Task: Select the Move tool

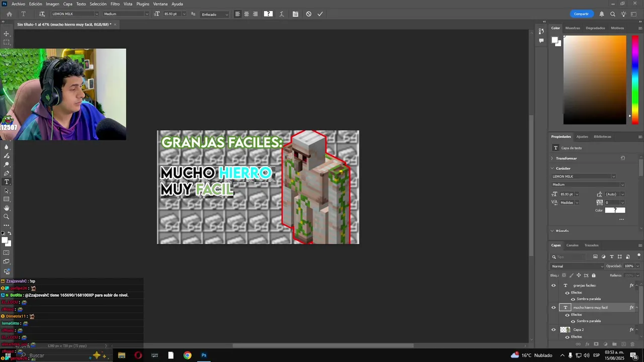Action: tap(7, 34)
